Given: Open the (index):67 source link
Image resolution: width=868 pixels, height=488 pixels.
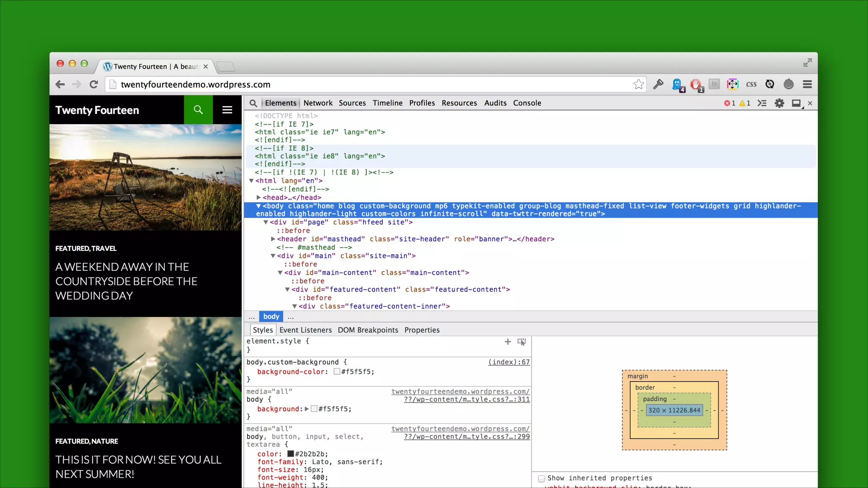Looking at the screenshot, I should point(509,362).
